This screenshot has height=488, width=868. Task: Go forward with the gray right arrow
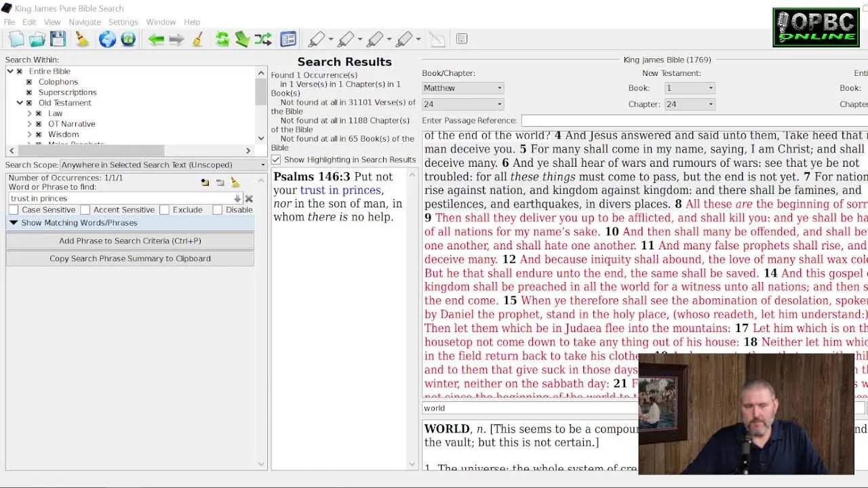coord(176,39)
